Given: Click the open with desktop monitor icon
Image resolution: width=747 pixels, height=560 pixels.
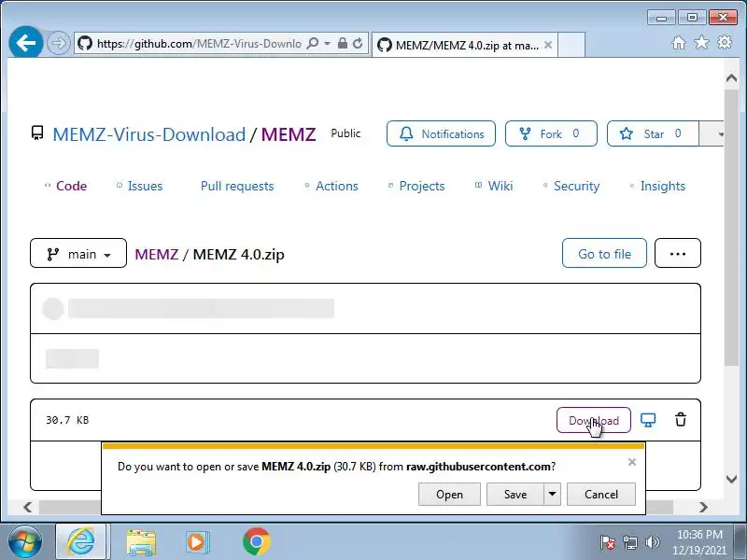Looking at the screenshot, I should click(x=648, y=420).
